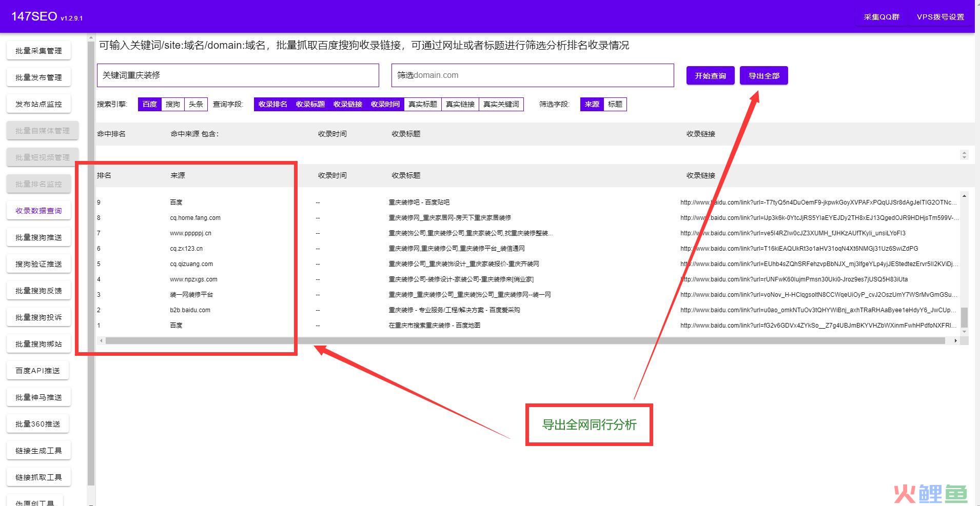Image resolution: width=980 pixels, height=506 pixels.
Task: Open 搜狗验证推送 in sidebar
Action: [38, 264]
